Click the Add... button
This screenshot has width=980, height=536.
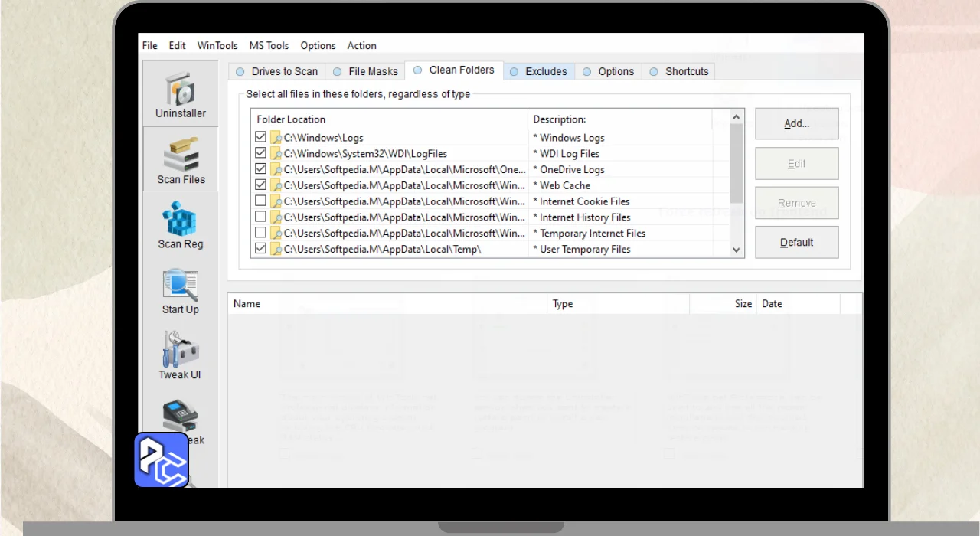(x=796, y=123)
